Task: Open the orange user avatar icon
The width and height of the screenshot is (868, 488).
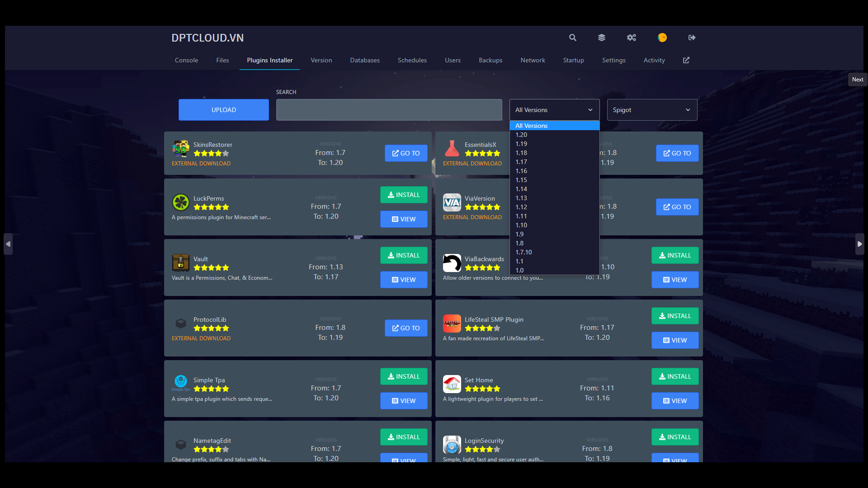Action: [x=662, y=38]
